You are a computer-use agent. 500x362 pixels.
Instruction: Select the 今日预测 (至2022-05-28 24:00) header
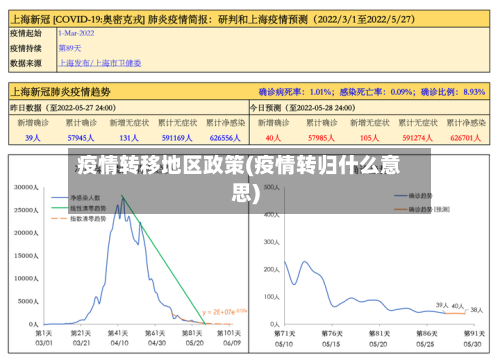tap(303, 108)
